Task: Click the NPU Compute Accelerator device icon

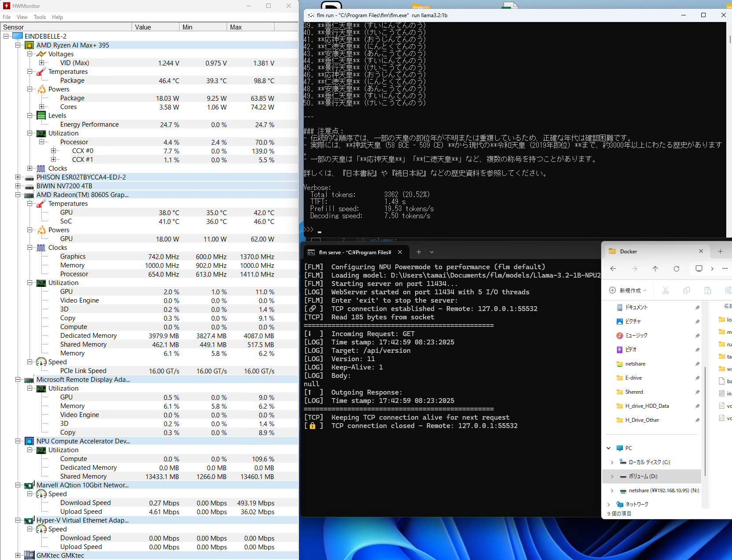Action: (x=29, y=441)
